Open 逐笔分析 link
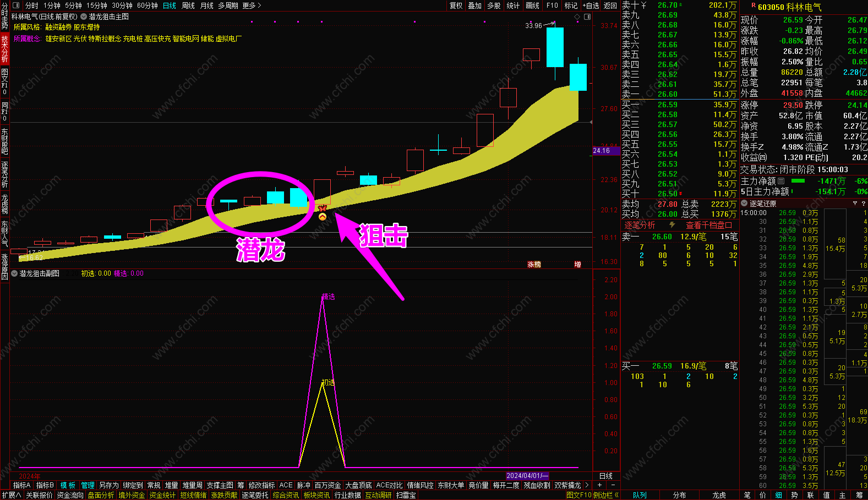 click(x=640, y=225)
